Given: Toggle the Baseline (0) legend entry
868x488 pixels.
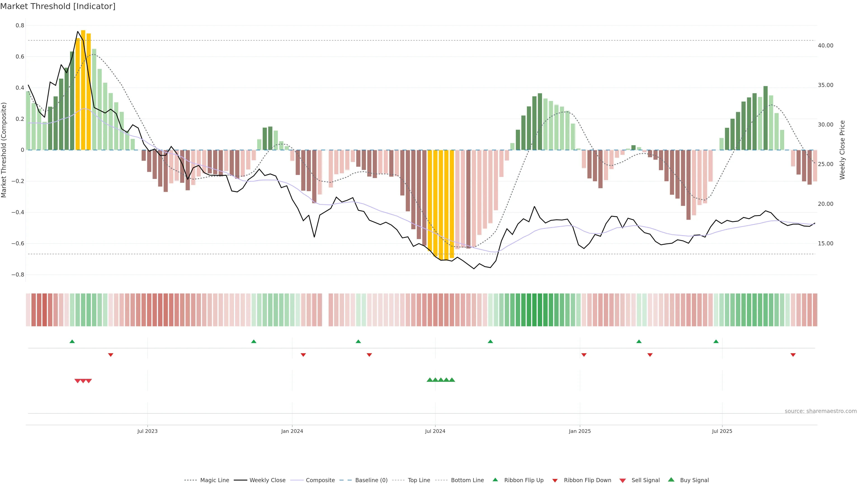Looking at the screenshot, I should pyautogui.click(x=371, y=480).
